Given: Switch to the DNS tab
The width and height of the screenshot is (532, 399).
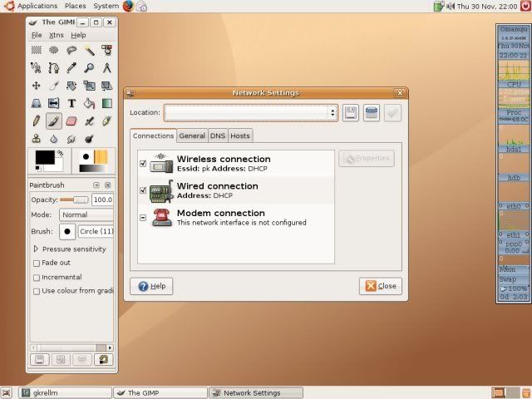Looking at the screenshot, I should click(x=218, y=135).
